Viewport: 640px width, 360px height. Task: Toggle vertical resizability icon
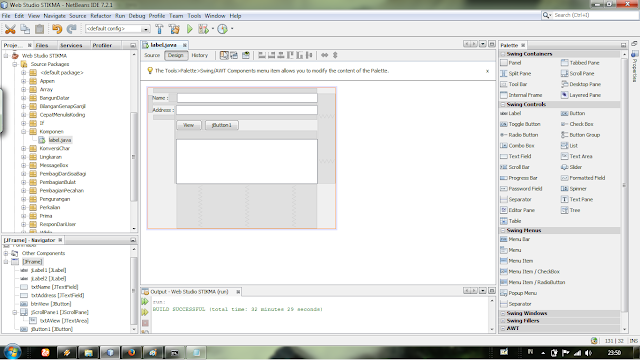coord(335,55)
